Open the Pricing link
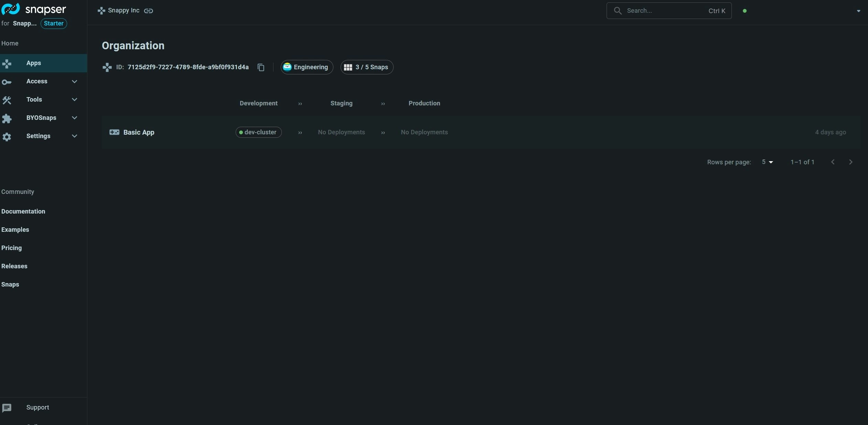 point(11,248)
